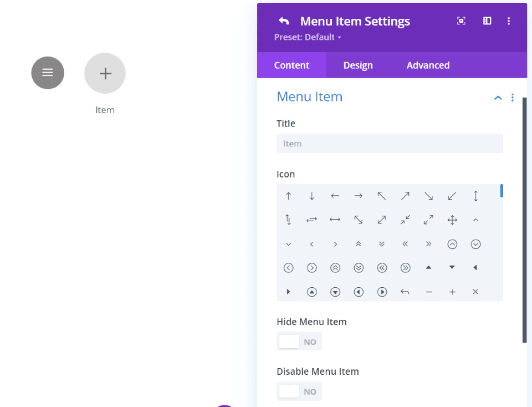
Task: Select the up arrow icon
Action: point(288,196)
